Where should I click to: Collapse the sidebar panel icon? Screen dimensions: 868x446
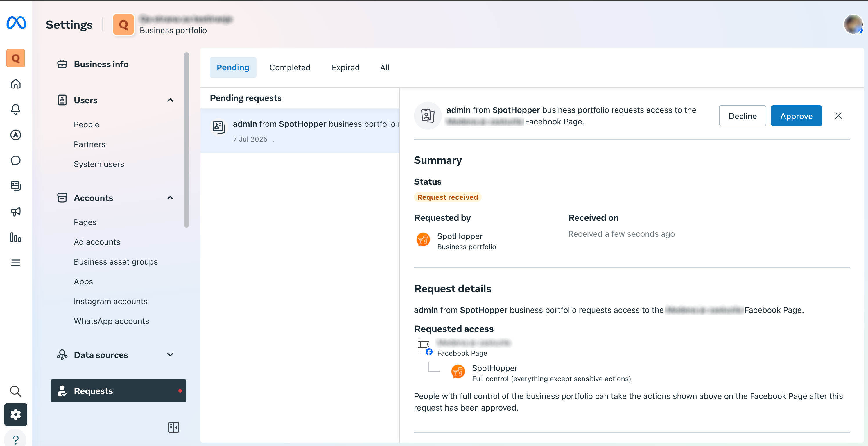173,427
